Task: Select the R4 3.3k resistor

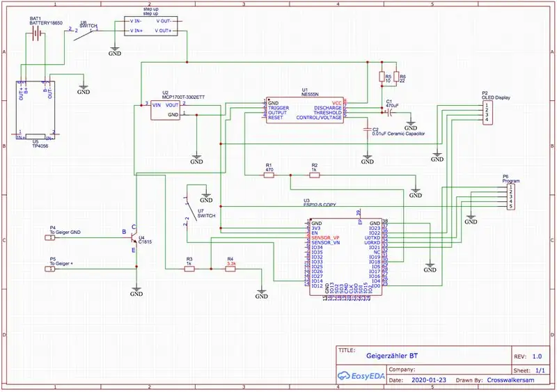Action: click(x=230, y=269)
